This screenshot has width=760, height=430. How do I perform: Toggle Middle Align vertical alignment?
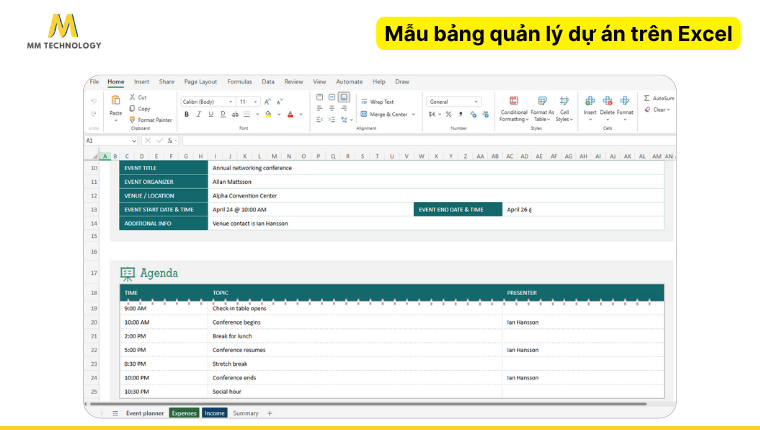pos(332,97)
